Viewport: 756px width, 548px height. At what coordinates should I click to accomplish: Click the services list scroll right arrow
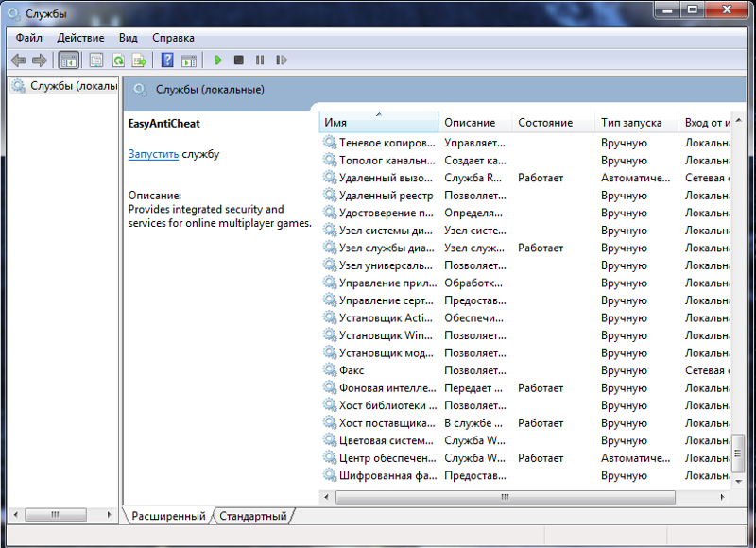coord(722,497)
